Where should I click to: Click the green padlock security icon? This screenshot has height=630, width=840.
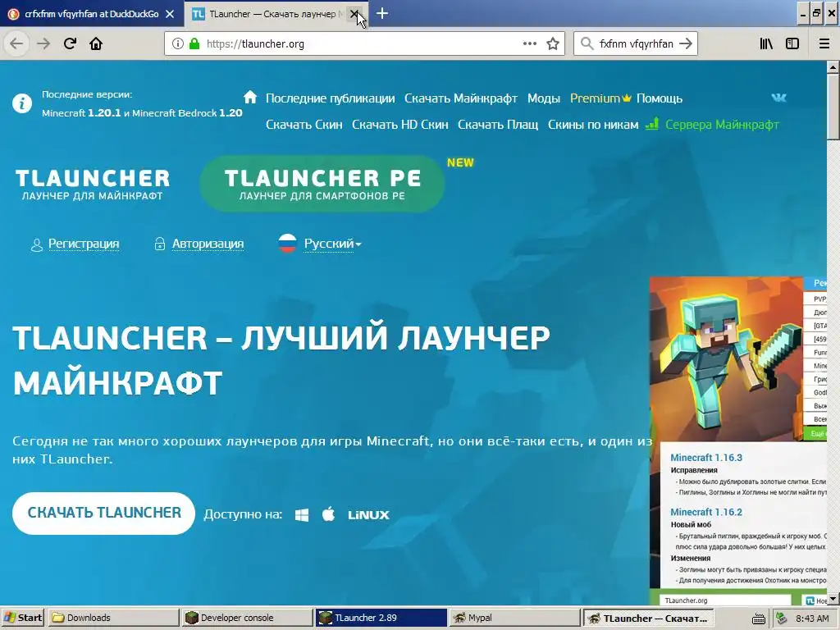pyautogui.click(x=194, y=43)
